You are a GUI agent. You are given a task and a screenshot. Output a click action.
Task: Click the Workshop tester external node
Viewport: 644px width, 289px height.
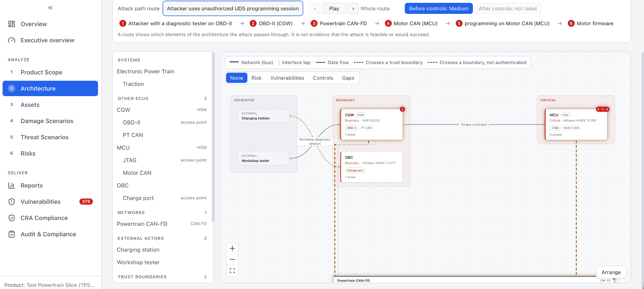[263, 159]
